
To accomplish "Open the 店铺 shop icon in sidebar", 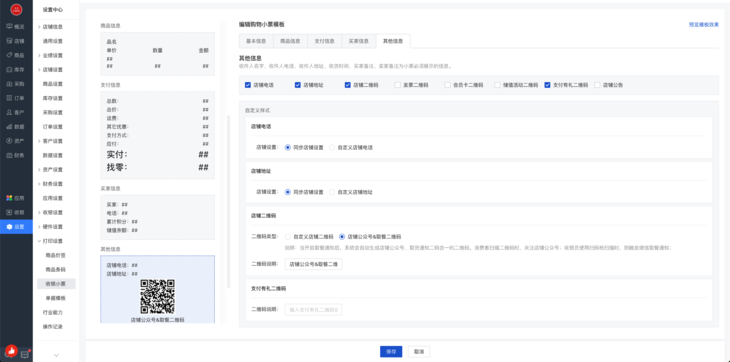I will pyautogui.click(x=9, y=41).
